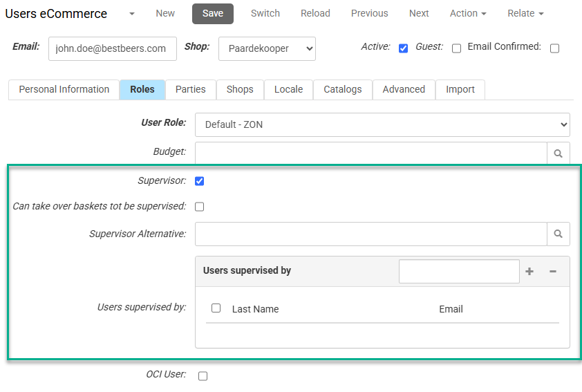The height and width of the screenshot is (392, 582).
Task: Uncheck the Supervisor checkbox
Action: (200, 181)
